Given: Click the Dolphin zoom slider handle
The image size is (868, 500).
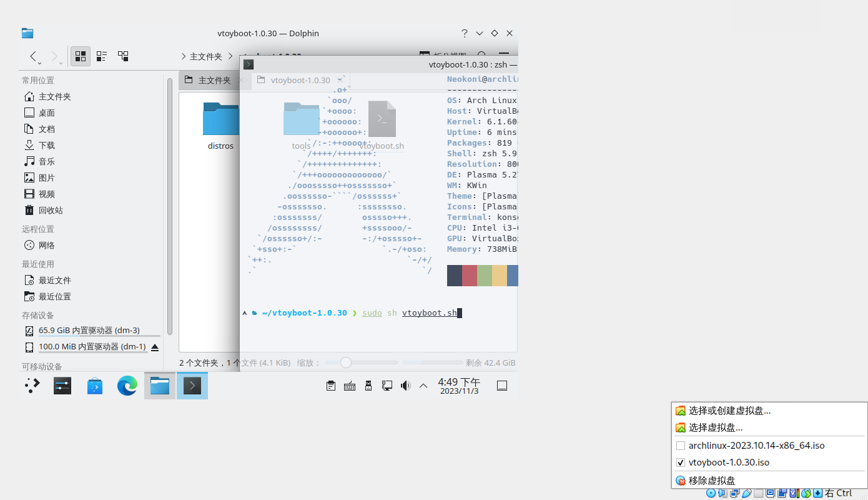Looking at the screenshot, I should 345,362.
